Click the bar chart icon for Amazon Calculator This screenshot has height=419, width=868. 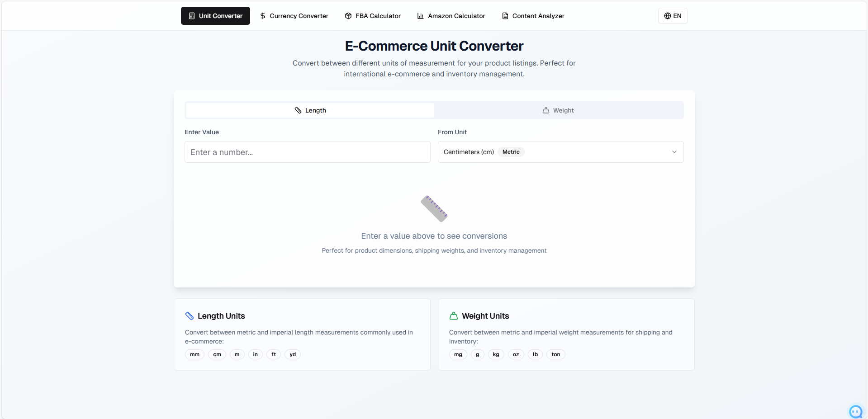click(421, 16)
